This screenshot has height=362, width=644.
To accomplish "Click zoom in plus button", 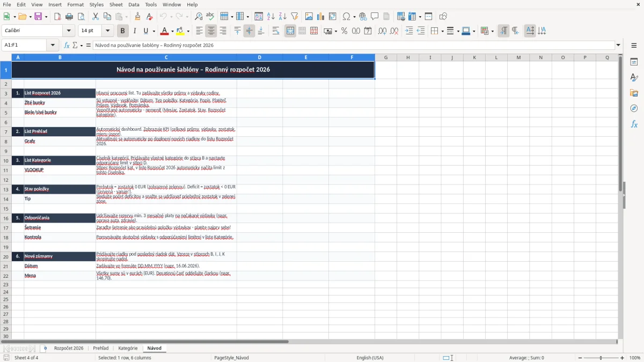I will pos(622,358).
